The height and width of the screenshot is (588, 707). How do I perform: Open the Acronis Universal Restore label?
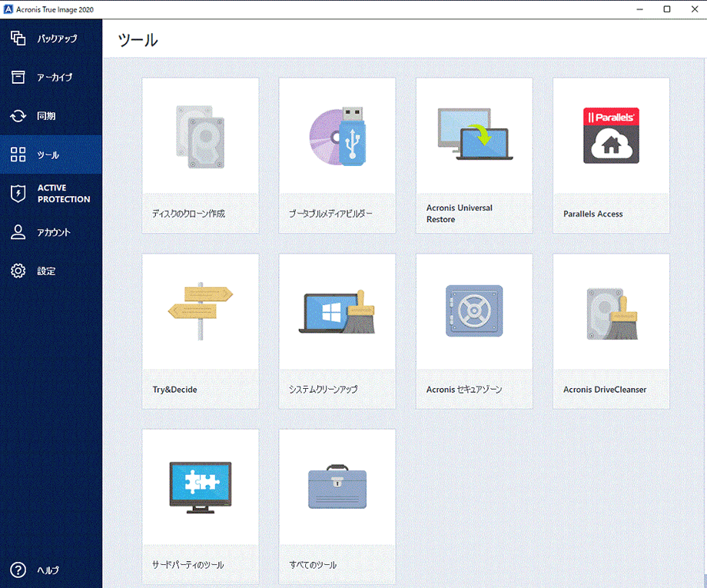(460, 214)
